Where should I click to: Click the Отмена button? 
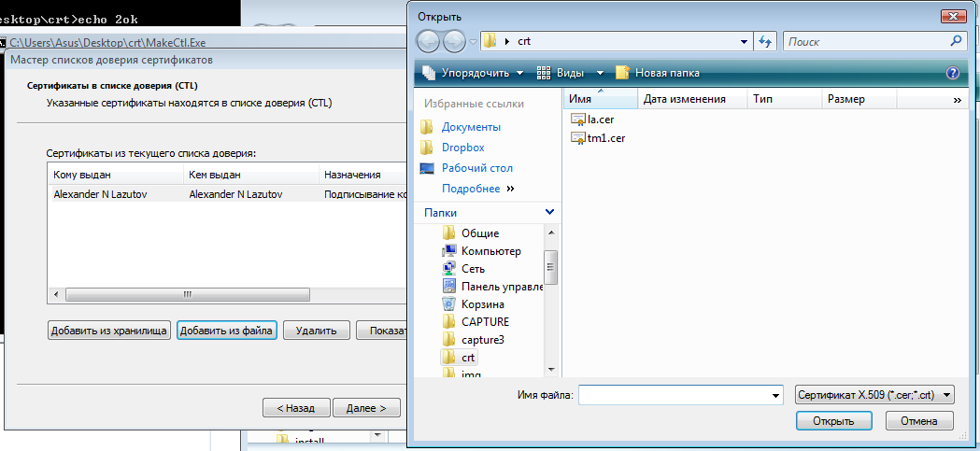coord(918,421)
